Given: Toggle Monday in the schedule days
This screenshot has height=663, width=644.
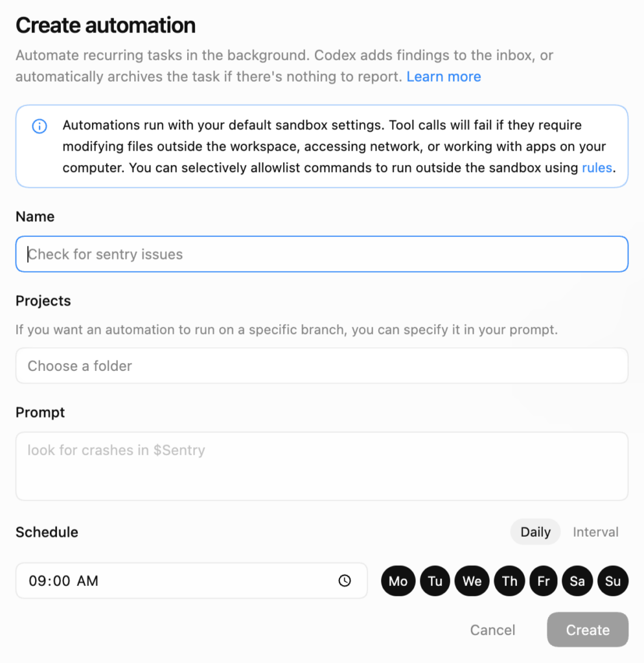Looking at the screenshot, I should [x=398, y=581].
